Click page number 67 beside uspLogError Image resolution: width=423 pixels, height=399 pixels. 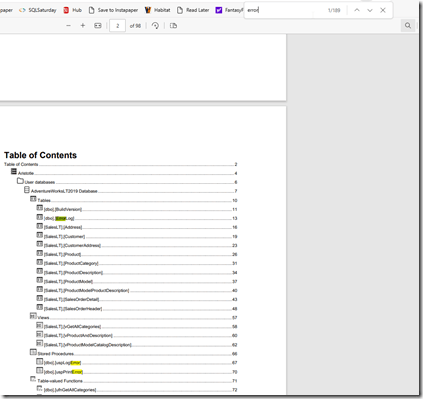[235, 363]
